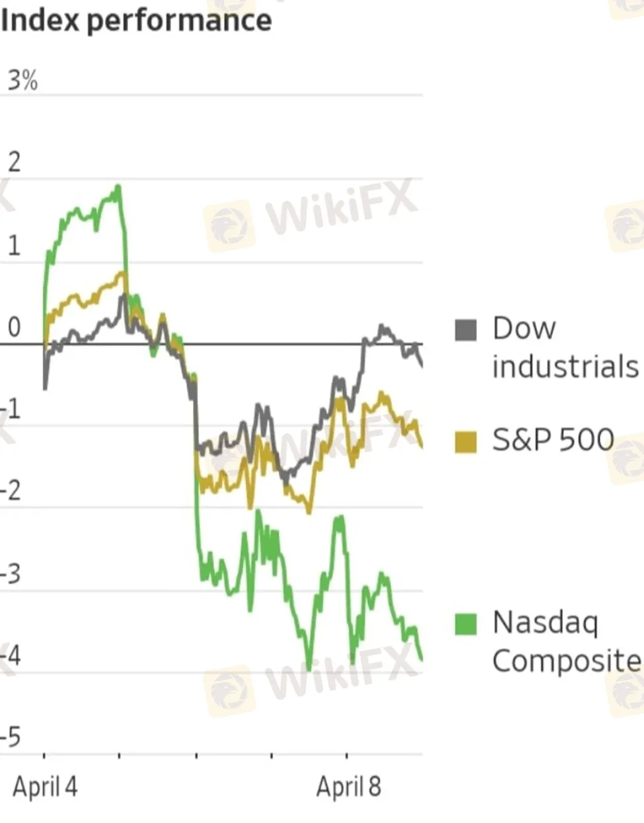Screen dimensions: 644x823
Task: Click the April 8 x-axis label
Action: [349, 787]
